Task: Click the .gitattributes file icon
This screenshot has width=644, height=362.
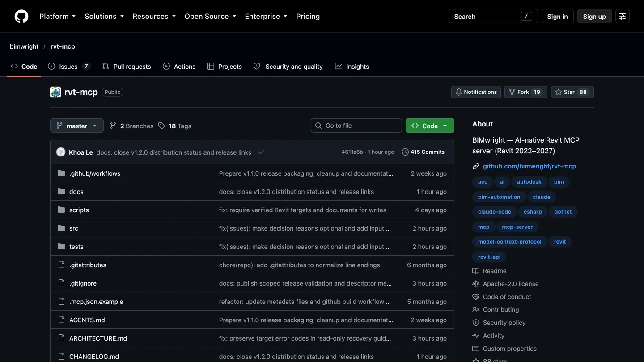Action: click(61, 265)
